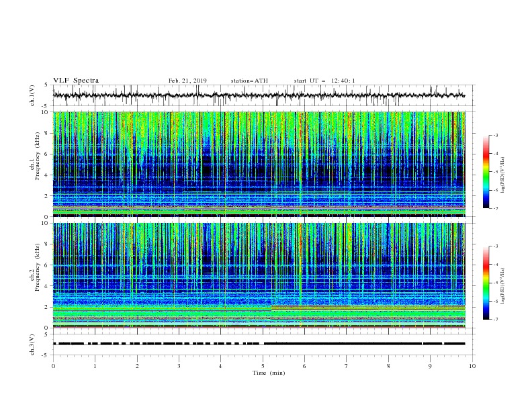Viewport: 532px width, 411px height.
Task: Click the "-7" tick on ch.2 color bar
Action: pyautogui.click(x=495, y=319)
